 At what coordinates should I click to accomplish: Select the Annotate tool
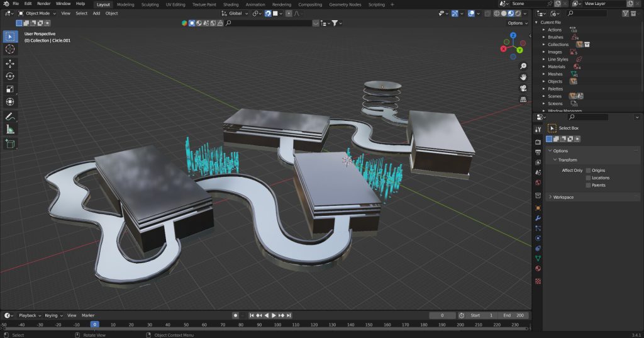pyautogui.click(x=10, y=116)
